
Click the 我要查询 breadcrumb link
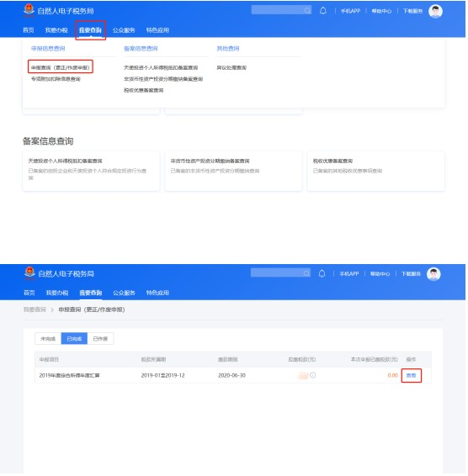point(35,310)
